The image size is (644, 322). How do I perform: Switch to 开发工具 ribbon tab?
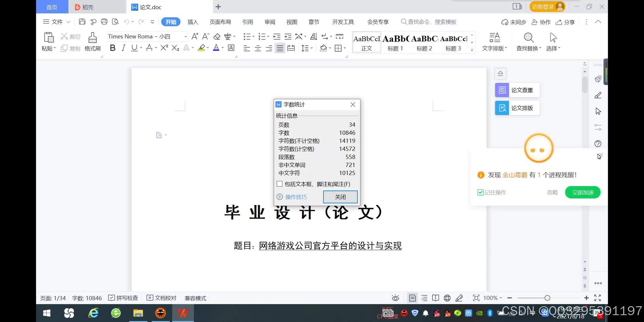[343, 22]
